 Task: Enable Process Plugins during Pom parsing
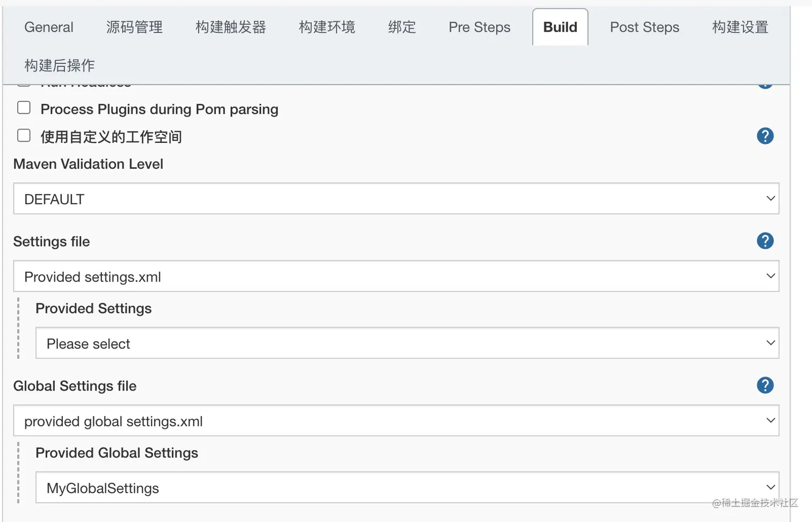[24, 108]
